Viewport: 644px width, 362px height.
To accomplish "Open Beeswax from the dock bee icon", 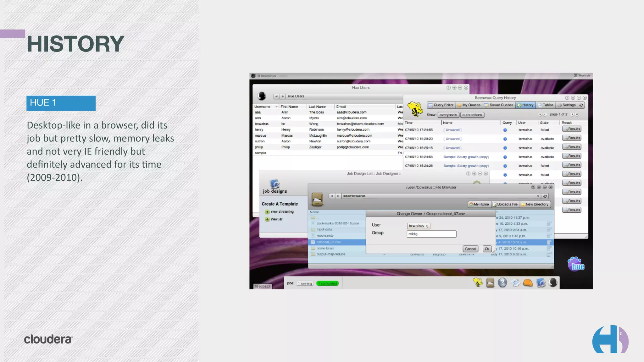I will (478, 282).
